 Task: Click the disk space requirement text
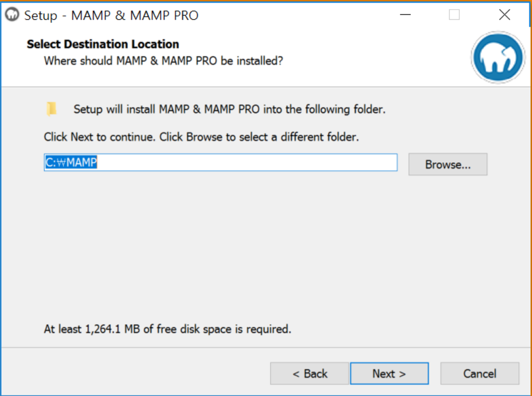point(168,329)
